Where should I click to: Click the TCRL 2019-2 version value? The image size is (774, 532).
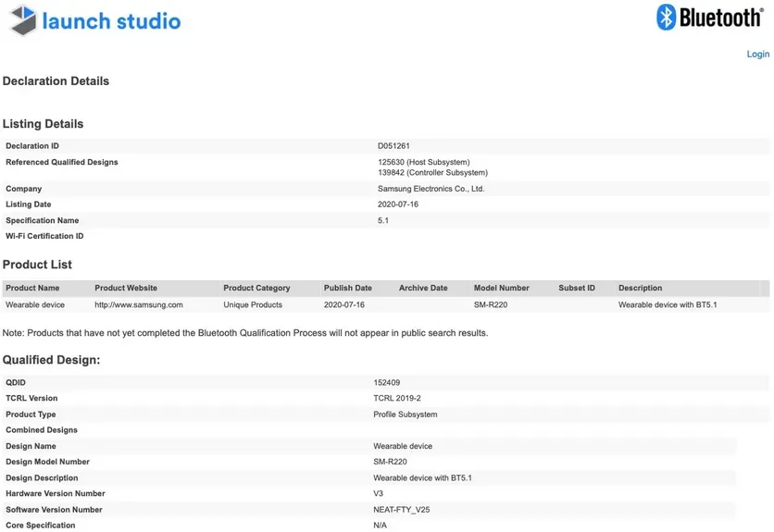click(398, 399)
